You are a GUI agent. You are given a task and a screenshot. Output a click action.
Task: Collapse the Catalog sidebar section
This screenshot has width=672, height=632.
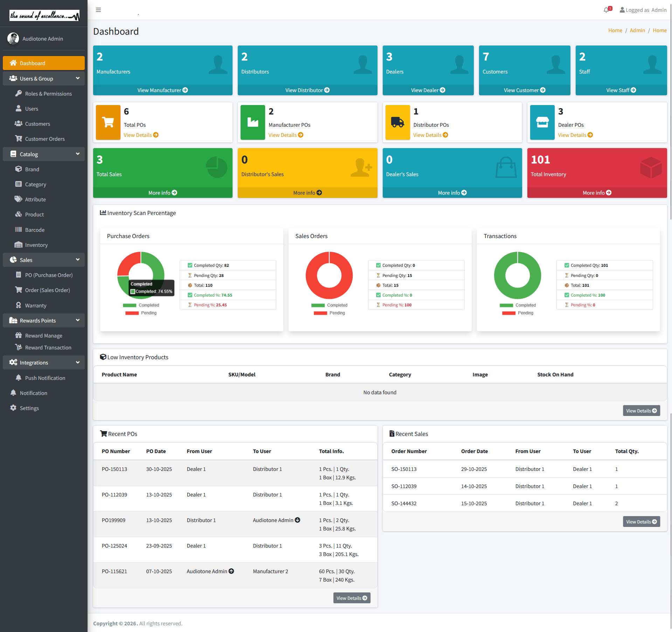(44, 154)
